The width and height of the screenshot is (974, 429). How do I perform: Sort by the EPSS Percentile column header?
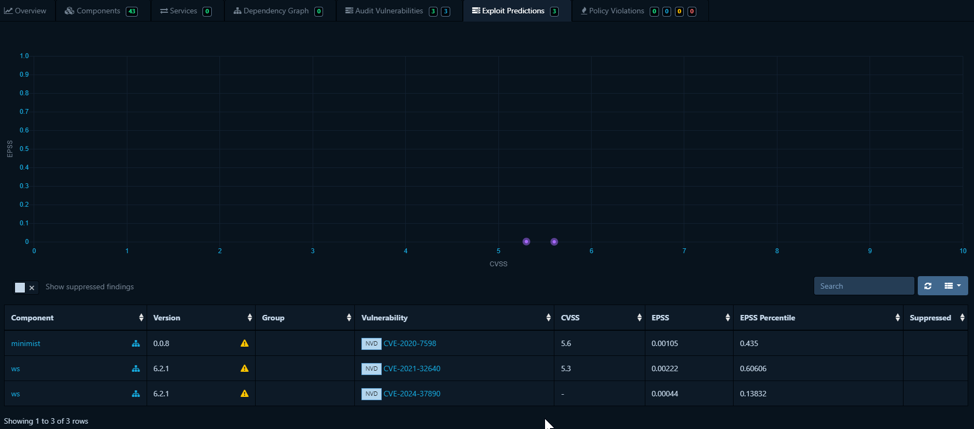click(x=818, y=318)
